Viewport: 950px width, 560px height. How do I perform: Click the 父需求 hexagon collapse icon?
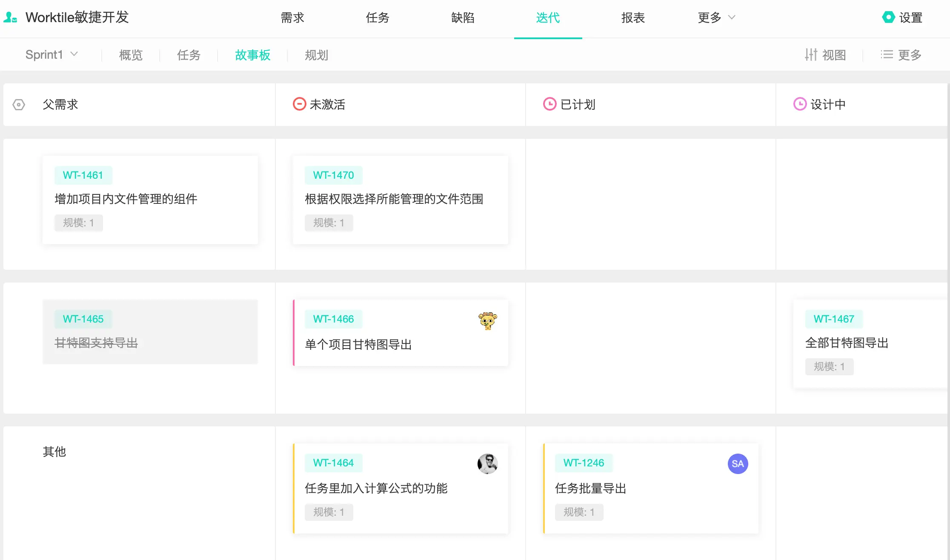[x=19, y=105]
